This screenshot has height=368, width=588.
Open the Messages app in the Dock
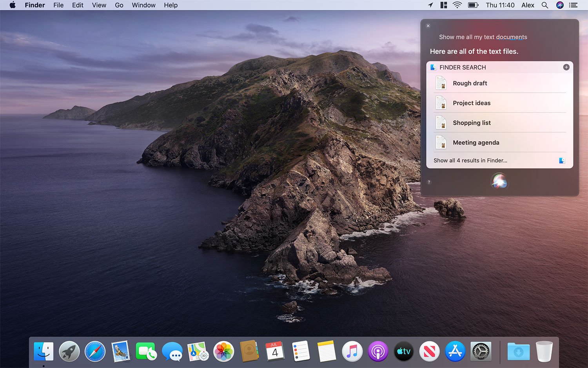[172, 351]
